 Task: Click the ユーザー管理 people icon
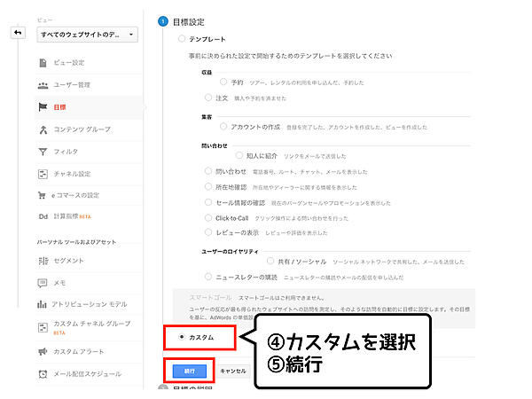click(x=43, y=85)
